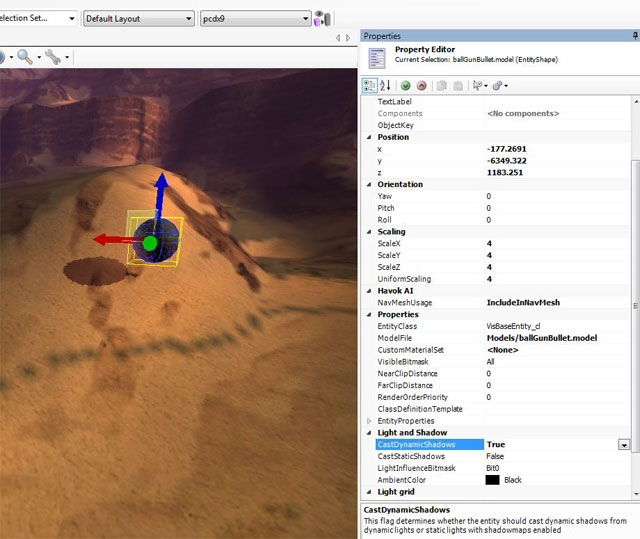Select the LightInfluenceBitmask Bit0 value
Viewport: 640px width, 539px height.
pyautogui.click(x=493, y=468)
